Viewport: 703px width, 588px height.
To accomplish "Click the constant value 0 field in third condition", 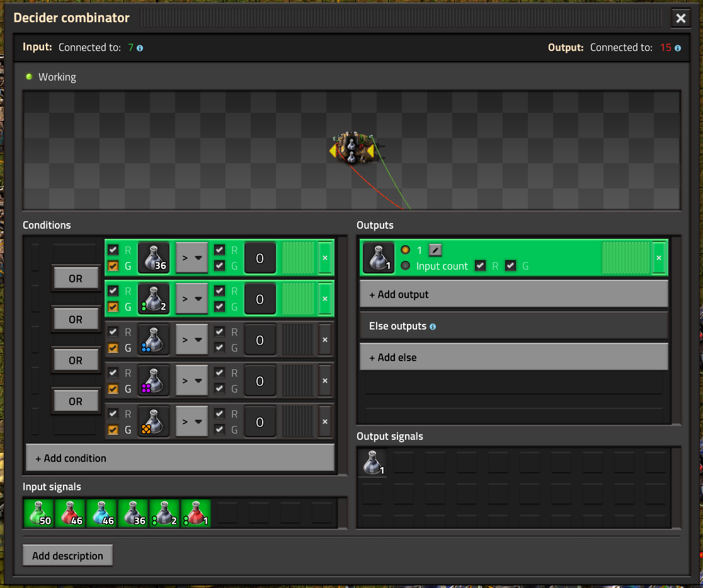I will 260,340.
